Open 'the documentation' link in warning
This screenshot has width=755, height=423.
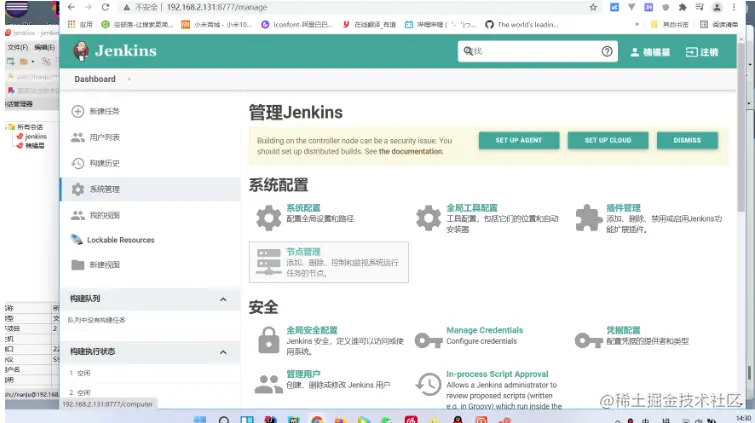pos(410,151)
